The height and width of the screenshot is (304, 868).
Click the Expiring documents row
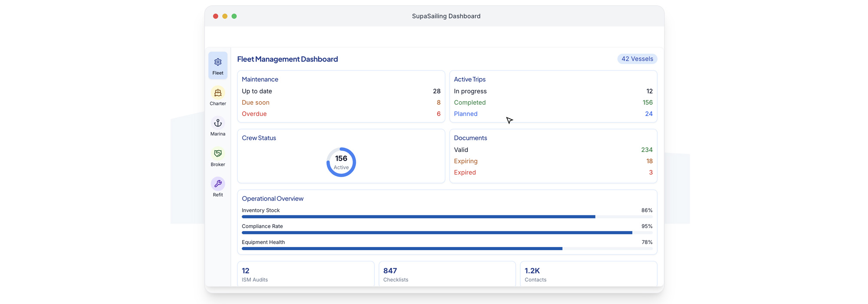point(553,161)
